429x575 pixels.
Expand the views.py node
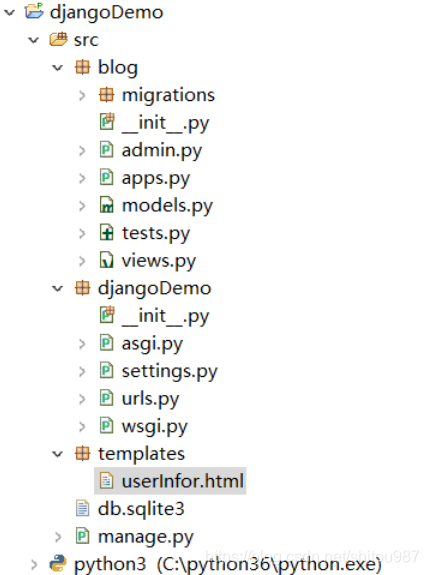(82, 261)
